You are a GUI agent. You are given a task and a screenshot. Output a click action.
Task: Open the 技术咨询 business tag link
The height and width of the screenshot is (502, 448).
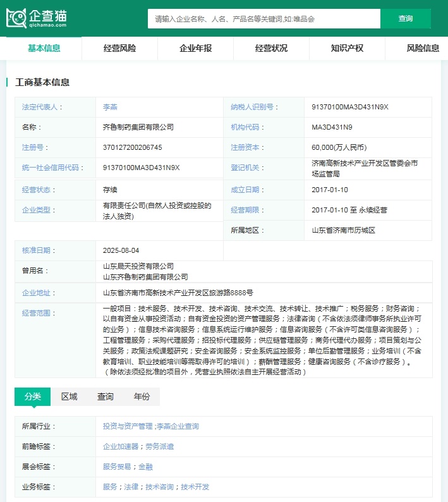[159, 487]
